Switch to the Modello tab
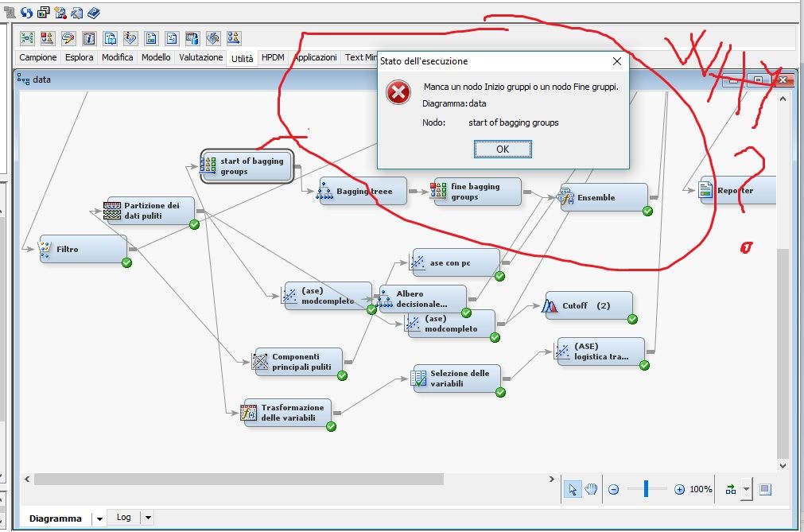This screenshot has width=804, height=532. [155, 57]
